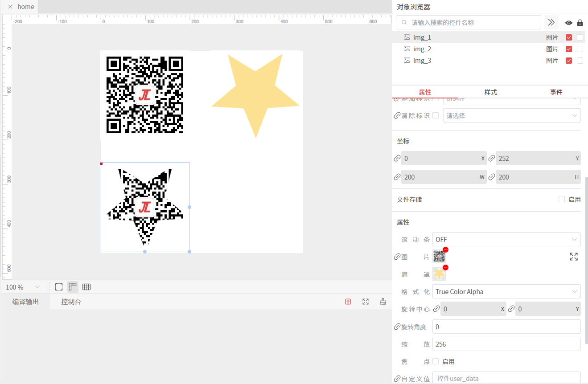Viewport: 588px width, 384px height.
Task: Click link icon beside 清除标识
Action: click(397, 115)
